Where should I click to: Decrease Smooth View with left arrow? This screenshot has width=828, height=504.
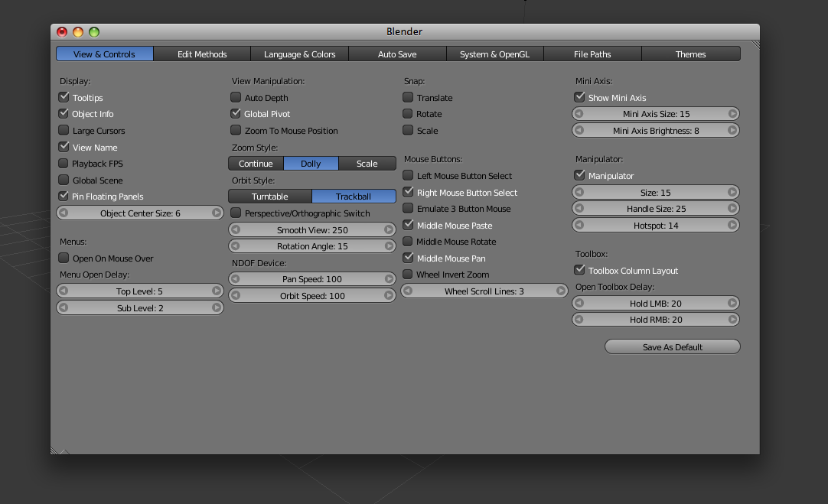(236, 230)
